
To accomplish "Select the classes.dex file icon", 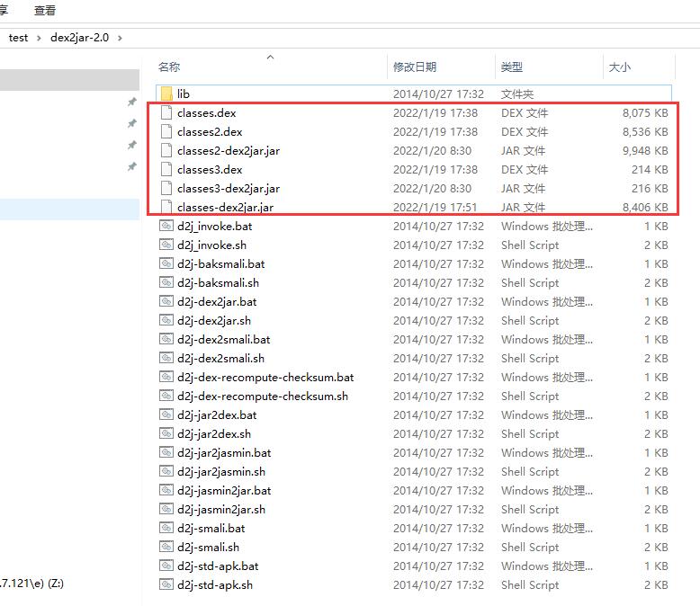I will click(x=166, y=113).
